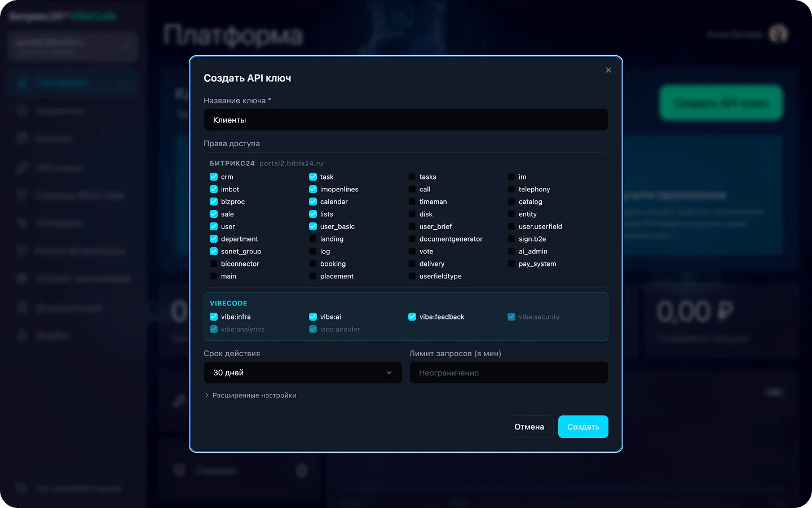
Task: Toggle the vibe:feedback checkbox off
Action: tap(412, 317)
